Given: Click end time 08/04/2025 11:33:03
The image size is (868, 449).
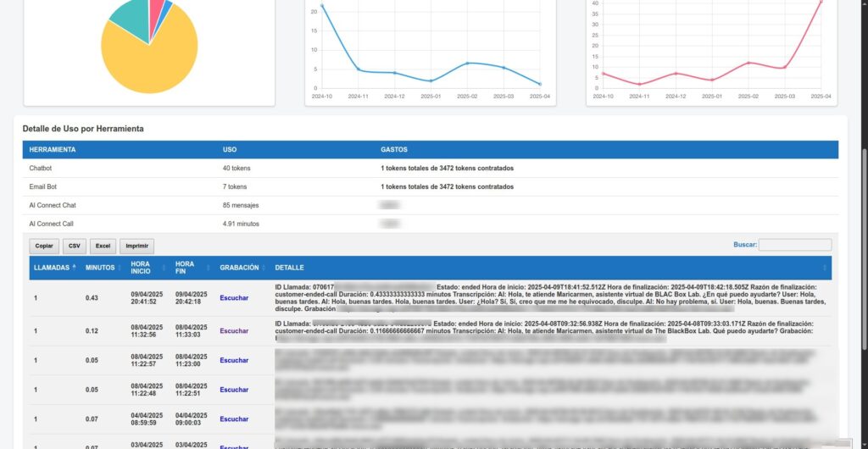Looking at the screenshot, I should (192, 331).
